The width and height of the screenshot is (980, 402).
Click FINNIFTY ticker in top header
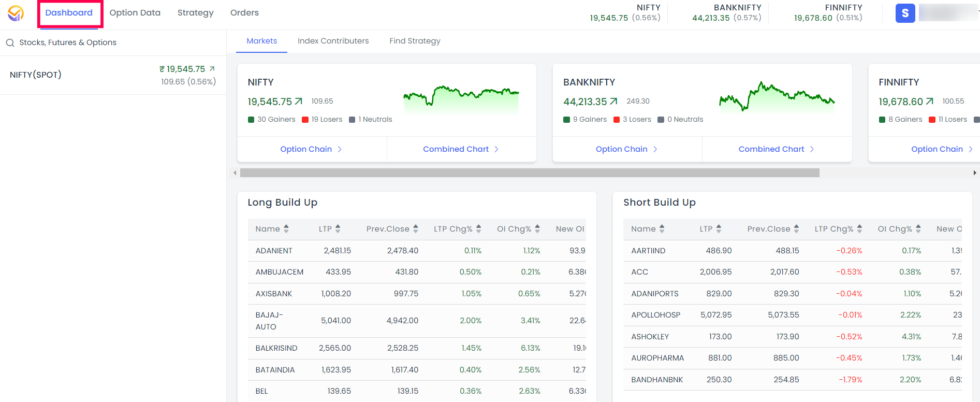pyautogui.click(x=828, y=13)
